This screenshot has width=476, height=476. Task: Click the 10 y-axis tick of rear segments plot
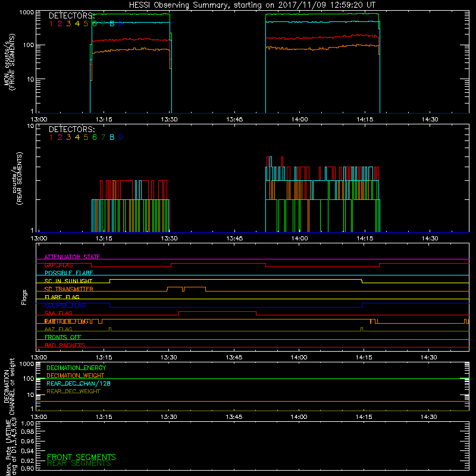click(x=30, y=126)
